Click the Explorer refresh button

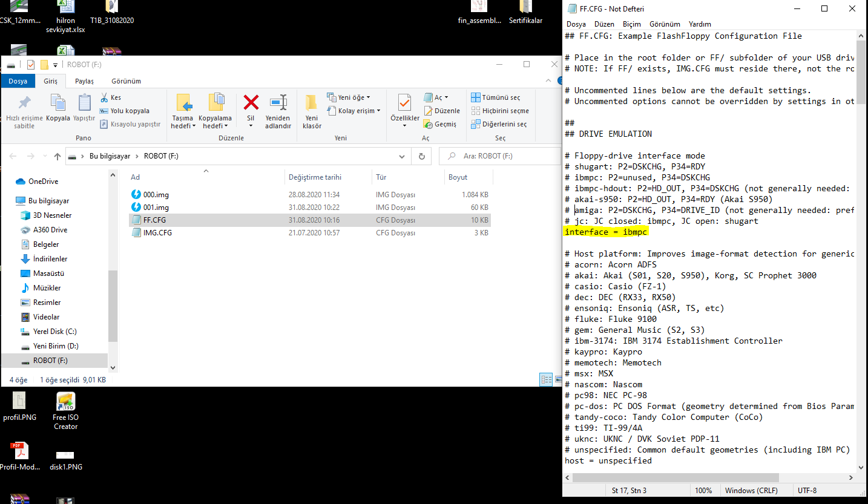click(x=421, y=156)
